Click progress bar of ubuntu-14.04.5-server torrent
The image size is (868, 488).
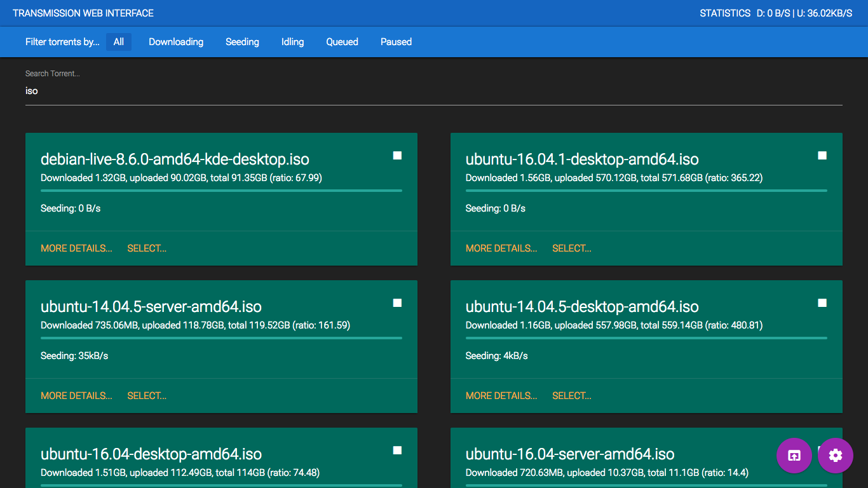pyautogui.click(x=221, y=338)
